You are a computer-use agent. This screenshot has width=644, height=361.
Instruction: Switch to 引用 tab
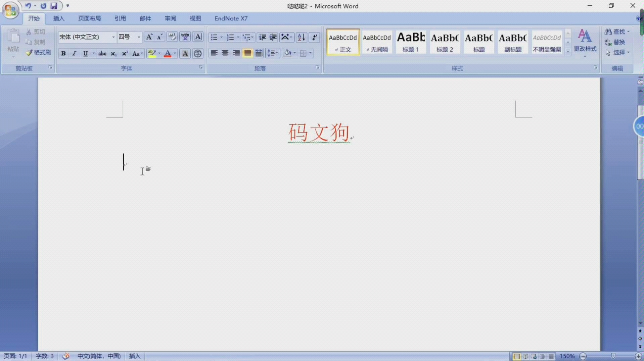pos(120,18)
